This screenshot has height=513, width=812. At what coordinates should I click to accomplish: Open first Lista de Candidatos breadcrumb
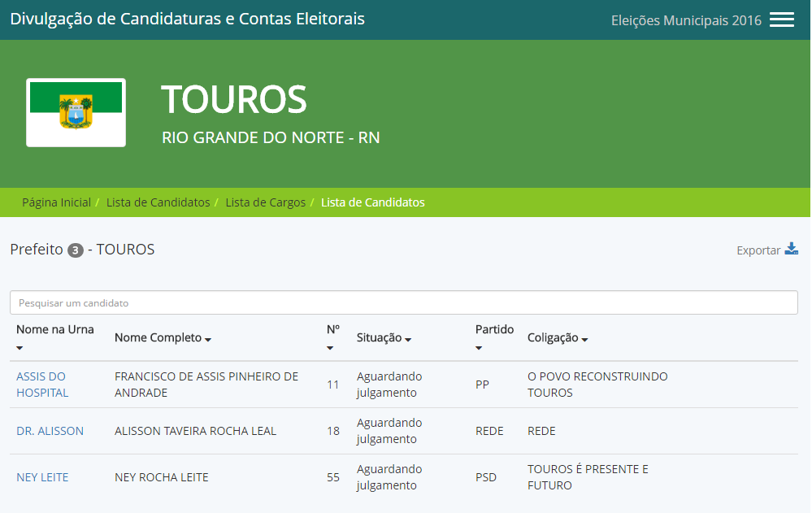click(158, 202)
